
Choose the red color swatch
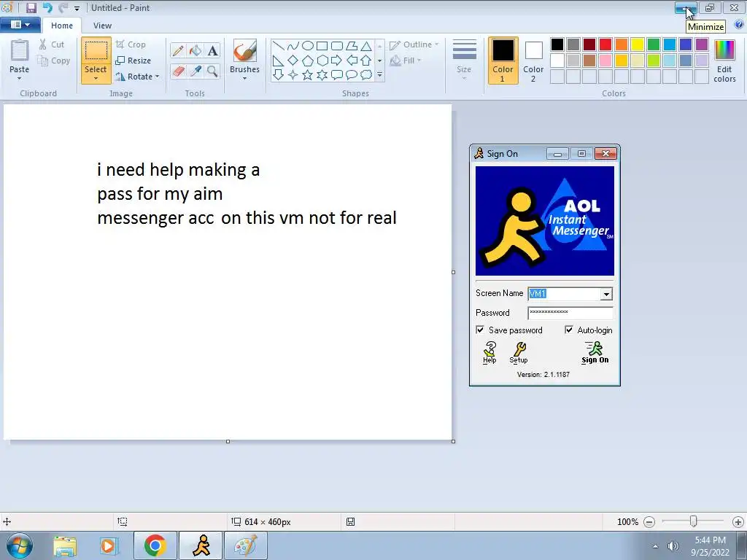605,44
